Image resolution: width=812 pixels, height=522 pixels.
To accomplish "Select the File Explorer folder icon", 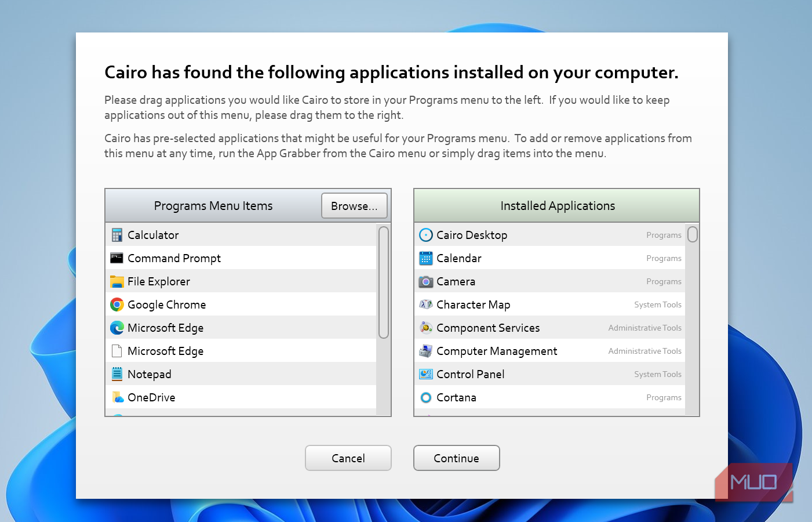I will coord(117,281).
